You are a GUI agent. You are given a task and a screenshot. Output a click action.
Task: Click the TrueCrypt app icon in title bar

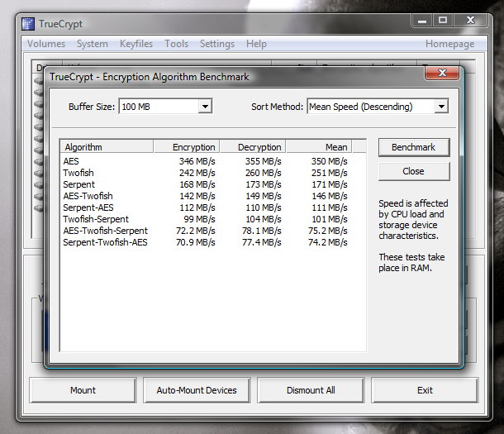tap(28, 24)
